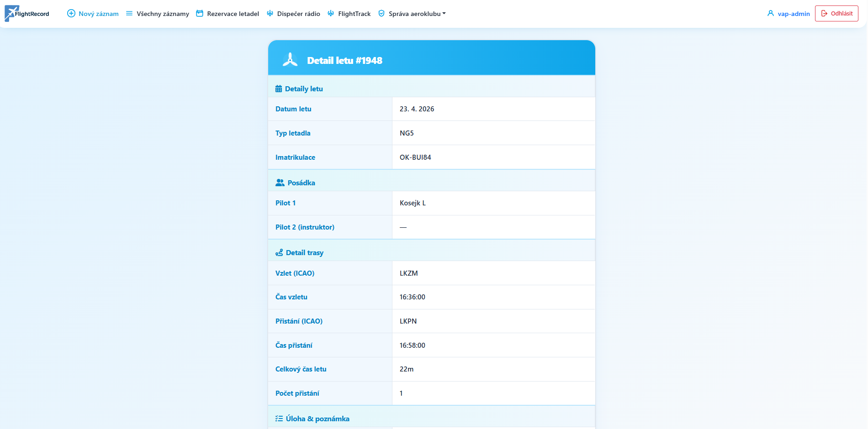Click the calendar icon beside Rezervace letadel
Viewport: 868px width, 429px height.
click(200, 14)
